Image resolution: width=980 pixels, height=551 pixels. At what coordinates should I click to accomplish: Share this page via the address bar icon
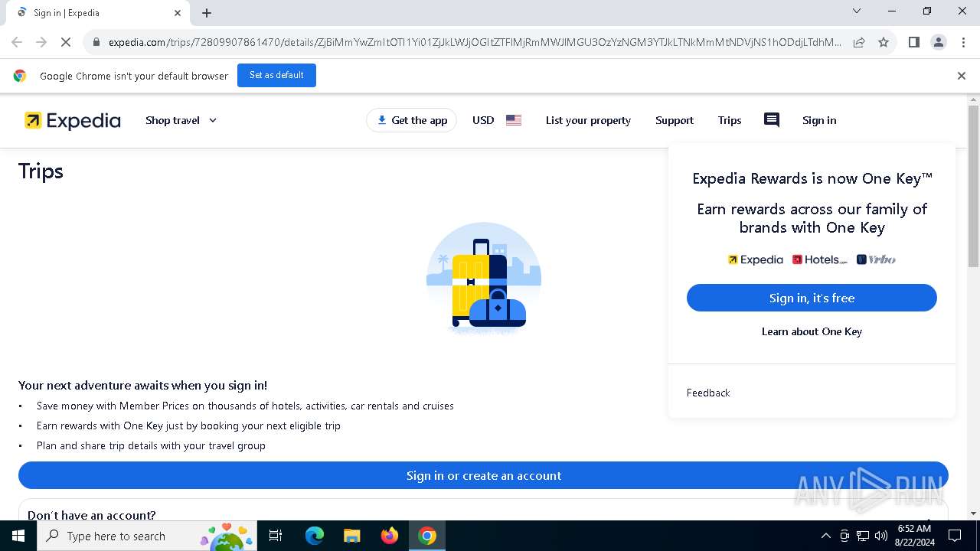tap(859, 42)
